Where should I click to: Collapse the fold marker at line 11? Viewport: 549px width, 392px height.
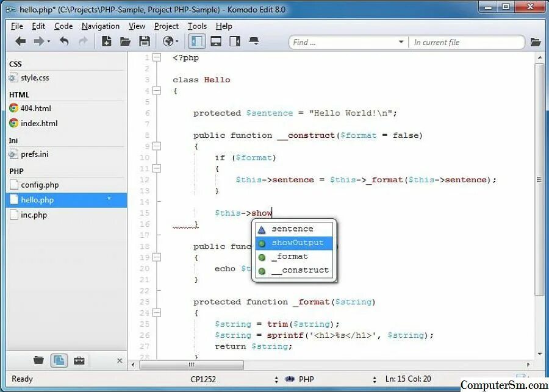coord(157,168)
